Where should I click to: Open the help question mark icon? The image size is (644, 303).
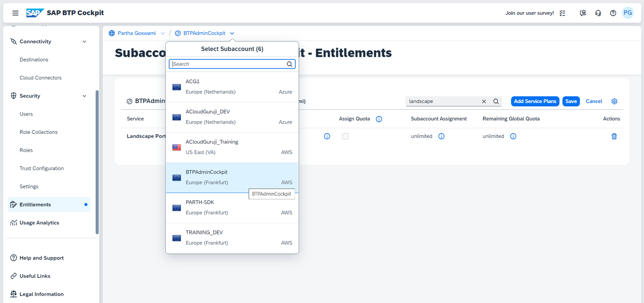point(613,13)
